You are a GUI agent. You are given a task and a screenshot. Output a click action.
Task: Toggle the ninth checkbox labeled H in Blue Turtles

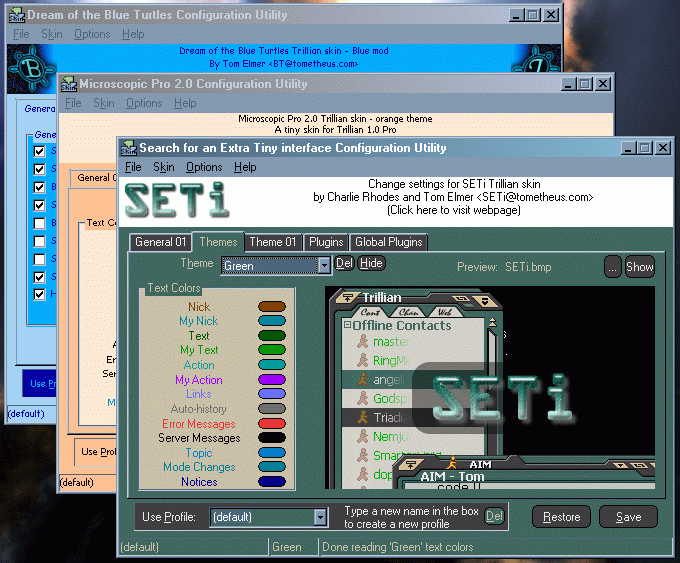[39, 294]
